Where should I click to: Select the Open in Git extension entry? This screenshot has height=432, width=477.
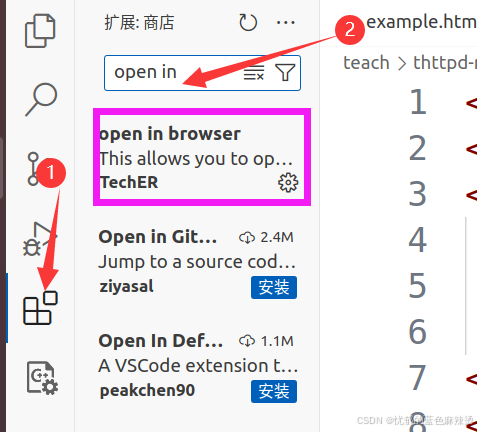197,262
